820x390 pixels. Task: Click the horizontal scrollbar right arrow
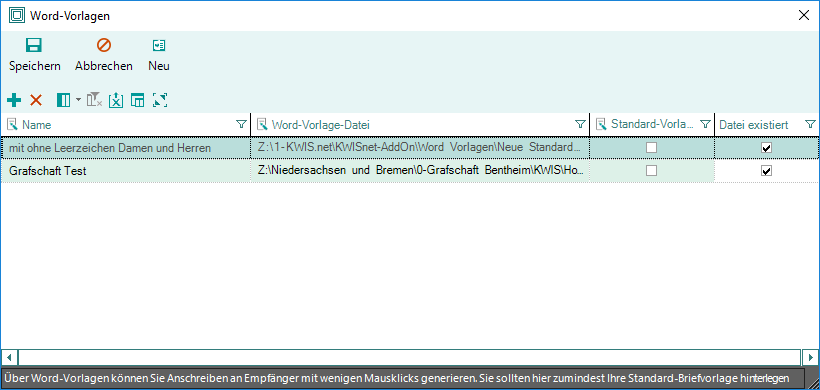(x=810, y=357)
